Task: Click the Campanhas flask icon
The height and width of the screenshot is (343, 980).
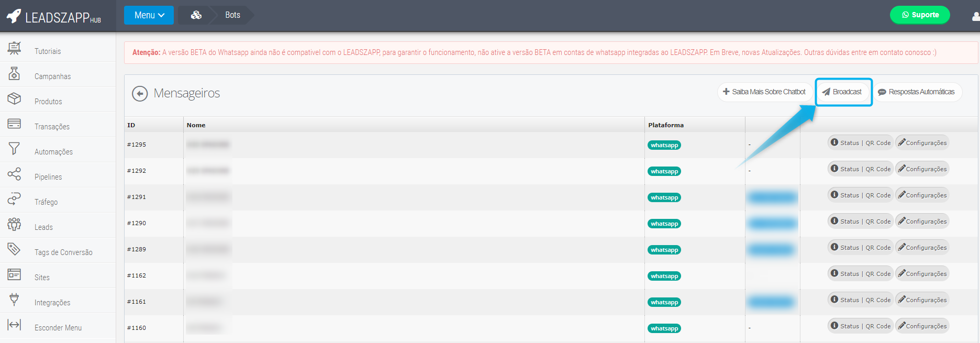Action: click(x=14, y=74)
